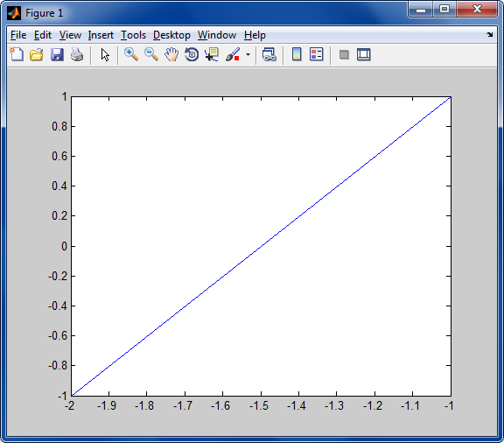
Task: Select the Rotate 3D tool
Action: tap(192, 54)
